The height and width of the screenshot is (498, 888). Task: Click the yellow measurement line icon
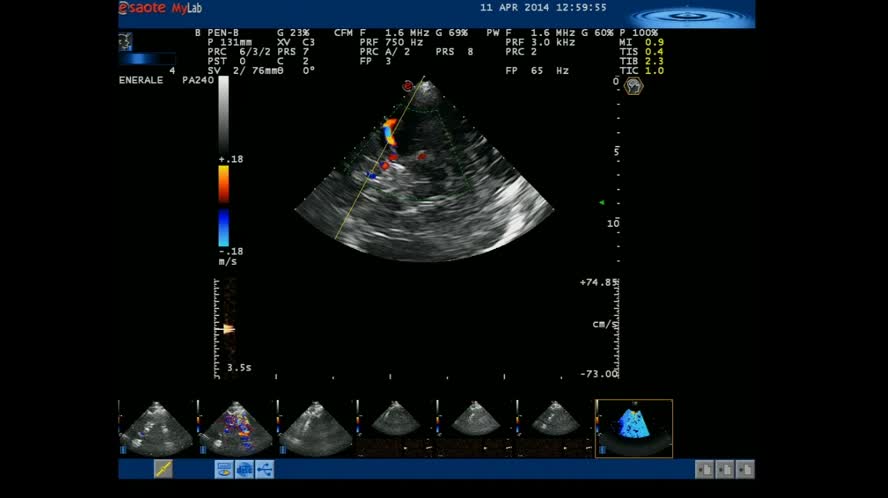pos(163,468)
